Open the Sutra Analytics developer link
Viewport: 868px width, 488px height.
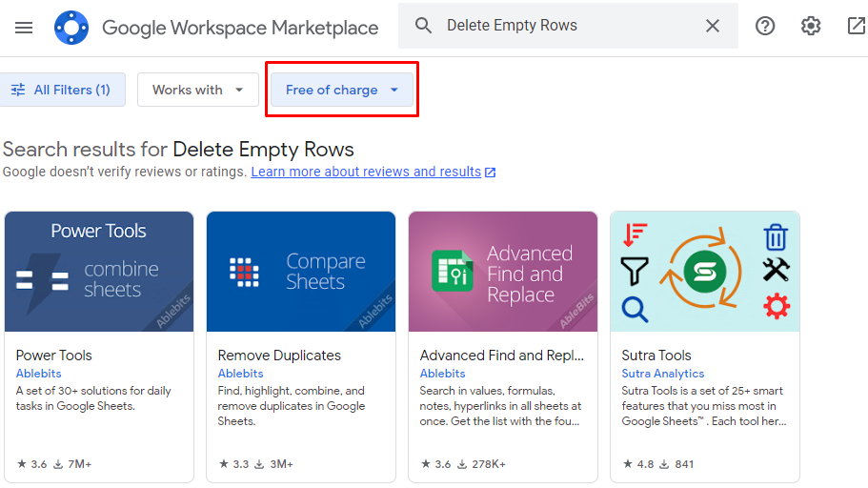coord(662,374)
